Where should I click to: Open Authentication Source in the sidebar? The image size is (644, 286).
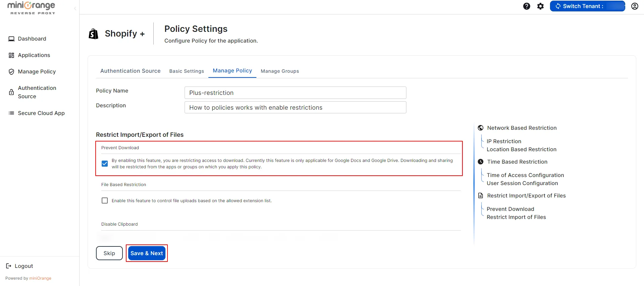[37, 92]
